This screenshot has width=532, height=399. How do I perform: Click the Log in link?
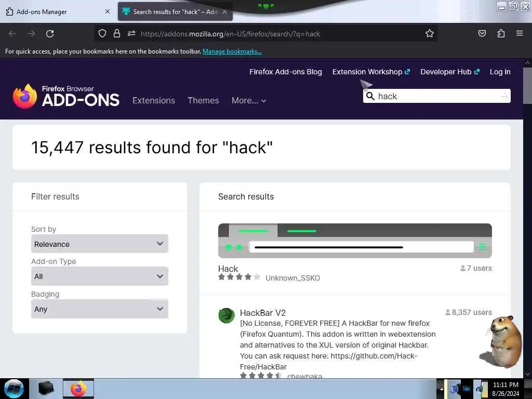coord(500,72)
